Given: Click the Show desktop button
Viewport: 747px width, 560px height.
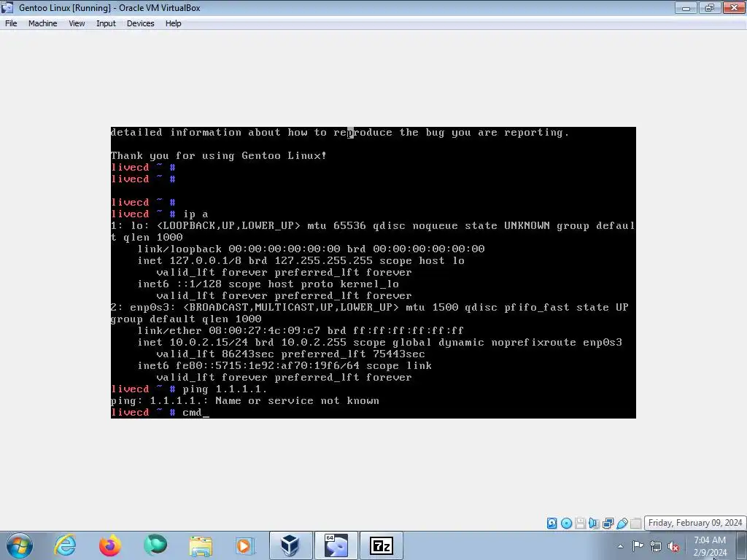Looking at the screenshot, I should pyautogui.click(x=741, y=545).
